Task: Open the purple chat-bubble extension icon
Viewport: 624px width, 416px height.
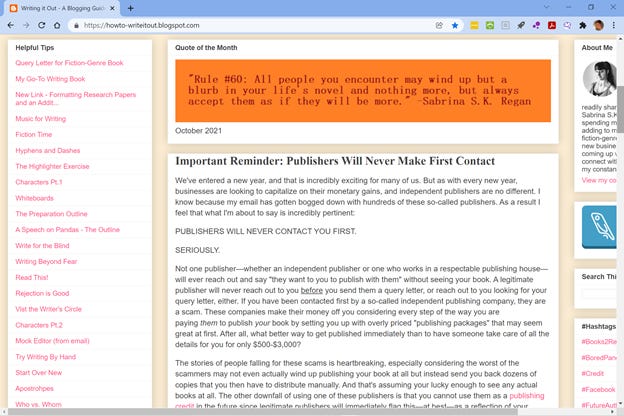Action: pos(567,25)
